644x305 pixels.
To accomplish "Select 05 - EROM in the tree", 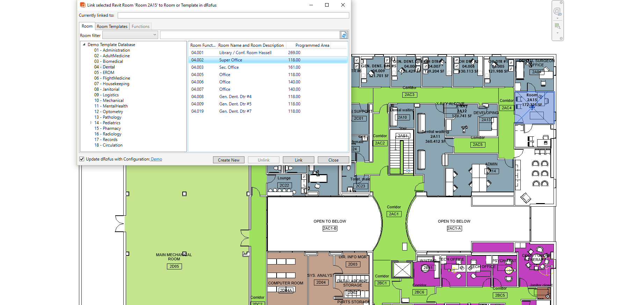I will point(104,73).
